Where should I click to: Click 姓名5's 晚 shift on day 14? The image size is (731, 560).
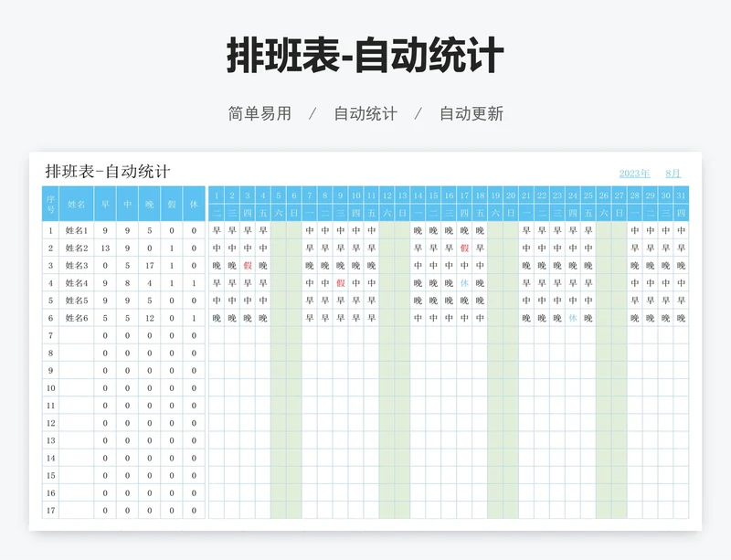click(x=418, y=301)
